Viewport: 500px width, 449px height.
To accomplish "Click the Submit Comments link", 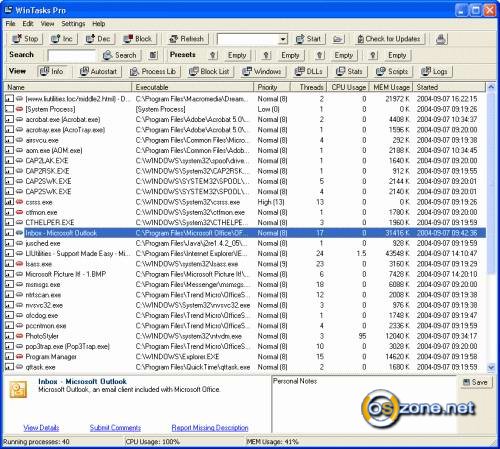I will pyautogui.click(x=115, y=428).
